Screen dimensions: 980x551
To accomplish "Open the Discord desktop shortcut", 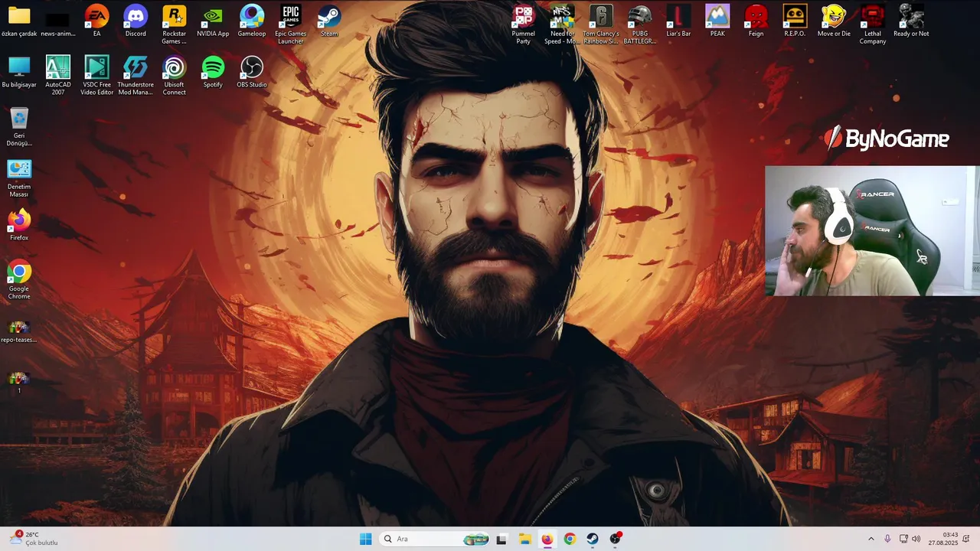I will click(x=136, y=21).
